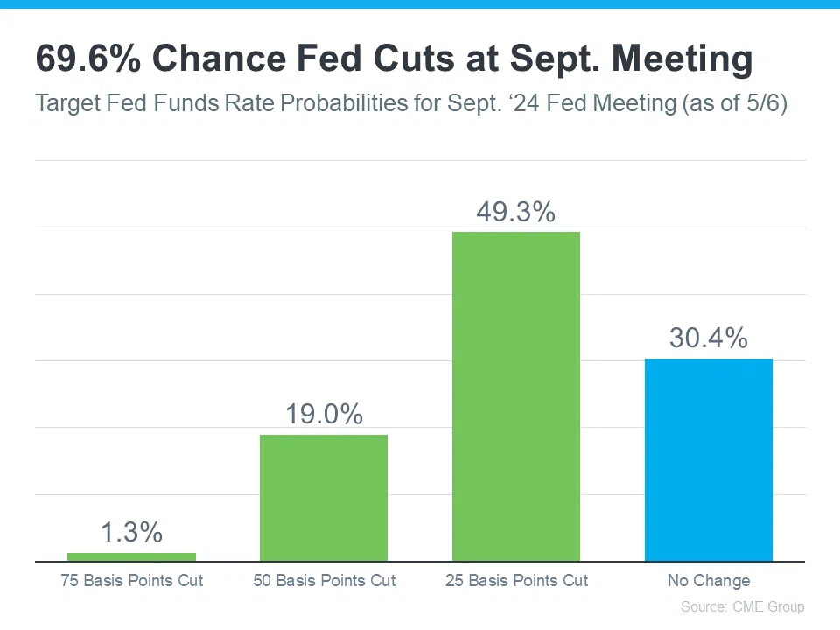Select the 19.0% data label
This screenshot has width=840, height=630.
(324, 415)
